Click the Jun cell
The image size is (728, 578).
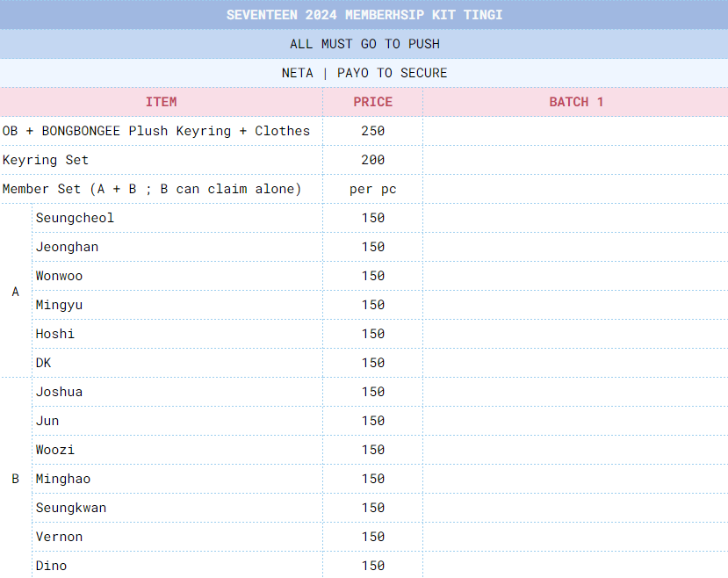(177, 421)
